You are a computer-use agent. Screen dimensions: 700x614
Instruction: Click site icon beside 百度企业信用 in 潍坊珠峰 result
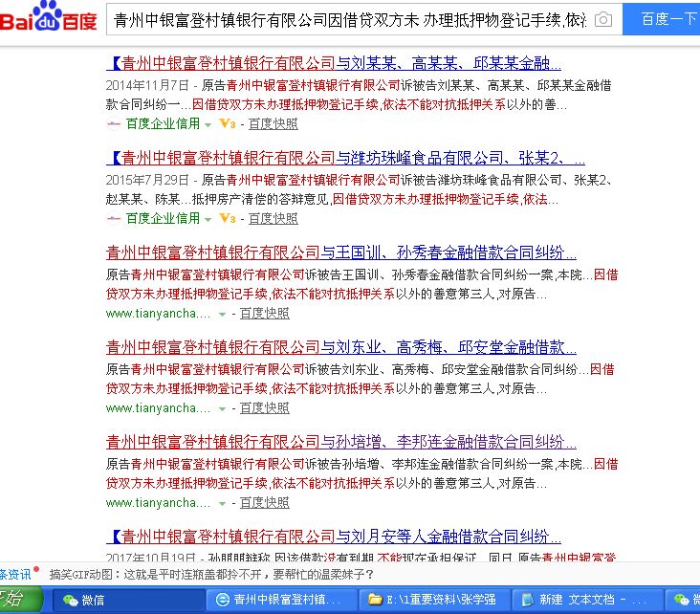[114, 218]
